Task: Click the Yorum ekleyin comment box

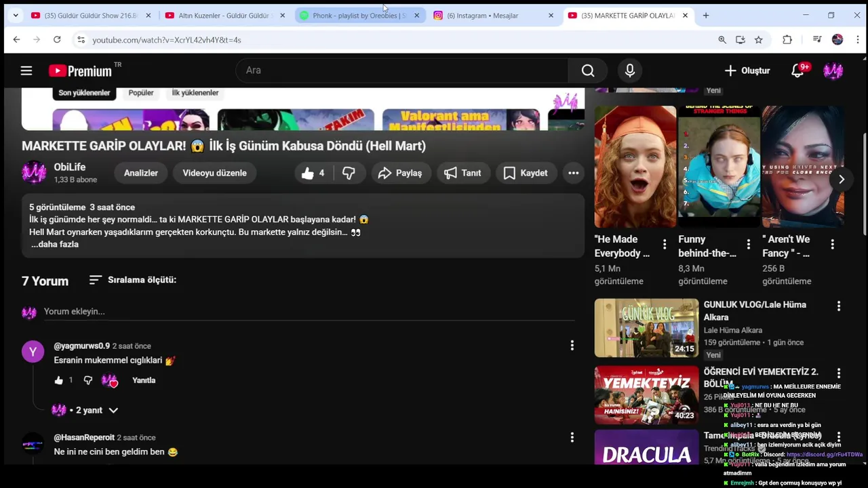Action: point(309,312)
